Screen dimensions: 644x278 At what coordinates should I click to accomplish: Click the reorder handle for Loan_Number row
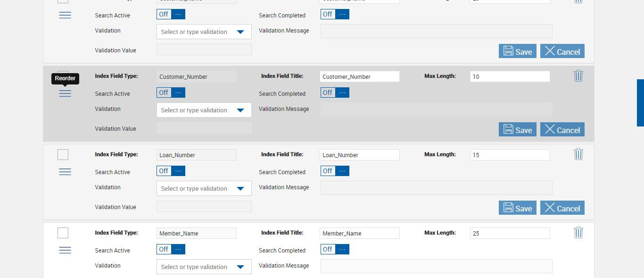[x=65, y=172]
